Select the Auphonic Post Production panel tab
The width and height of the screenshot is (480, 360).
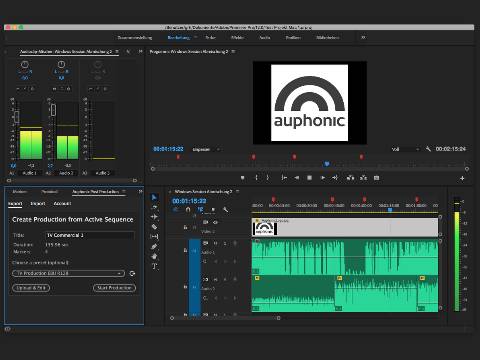(95, 191)
